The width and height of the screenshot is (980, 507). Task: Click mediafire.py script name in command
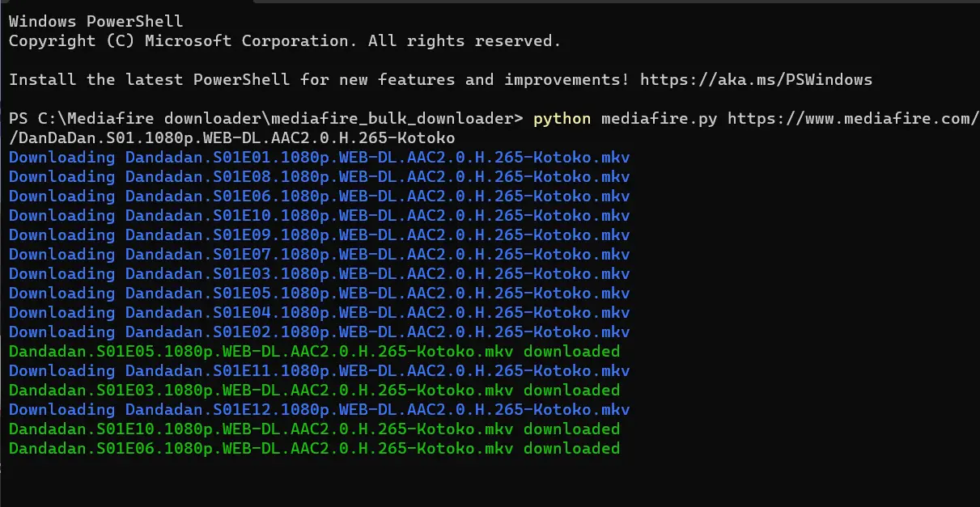(x=660, y=119)
